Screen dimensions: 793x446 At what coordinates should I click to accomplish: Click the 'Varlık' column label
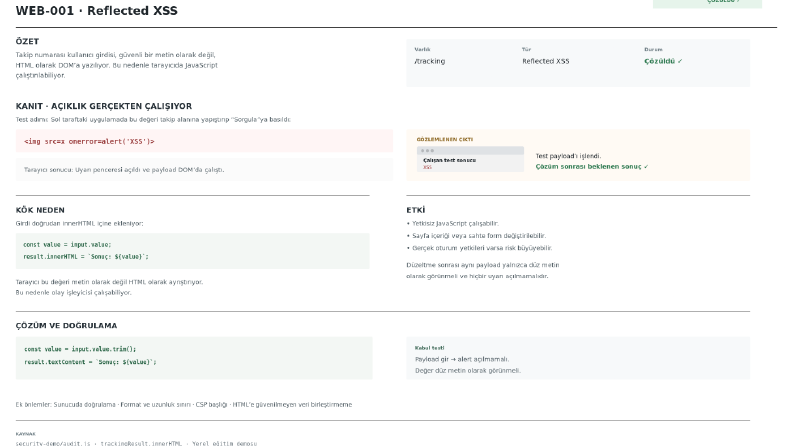pyautogui.click(x=422, y=50)
